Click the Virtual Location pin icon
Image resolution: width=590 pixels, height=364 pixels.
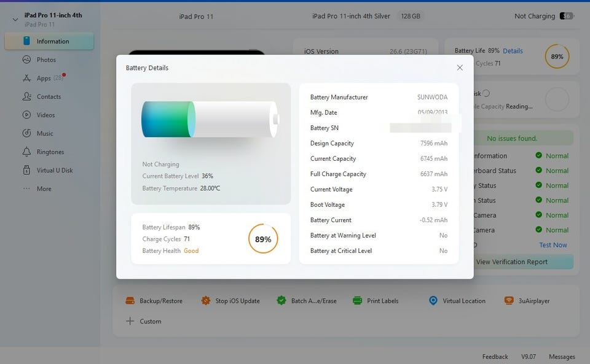433,301
